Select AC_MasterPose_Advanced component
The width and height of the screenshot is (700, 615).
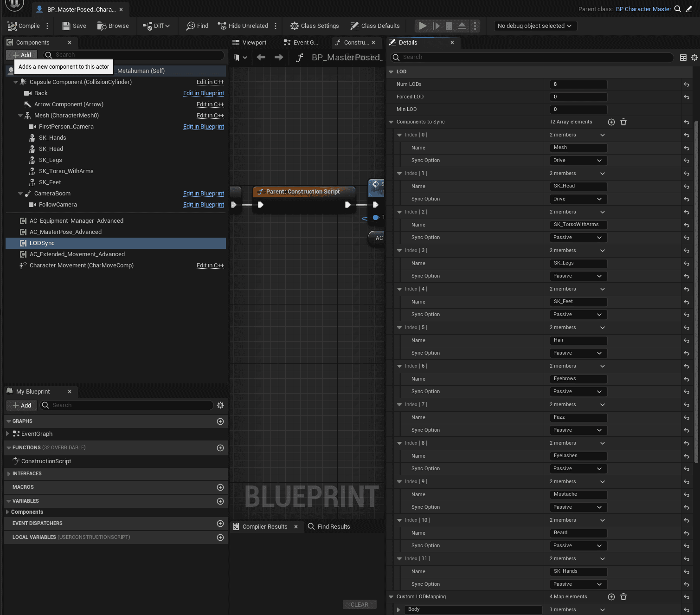[x=65, y=232]
